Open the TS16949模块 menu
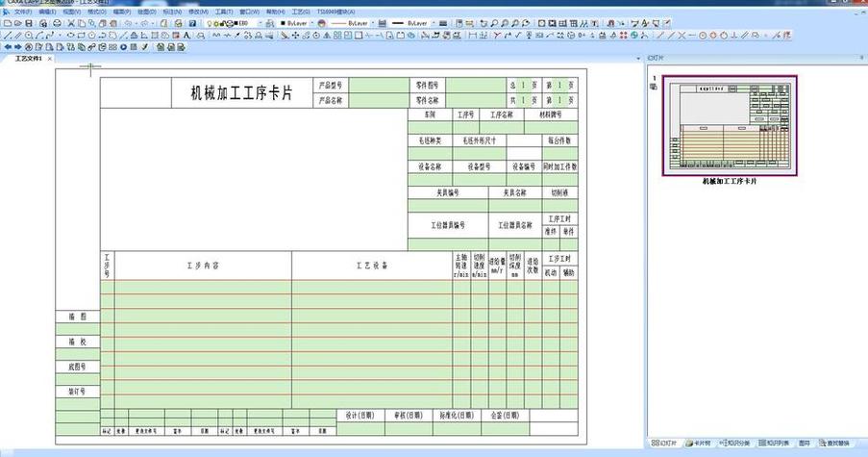The image size is (868, 457). click(336, 12)
